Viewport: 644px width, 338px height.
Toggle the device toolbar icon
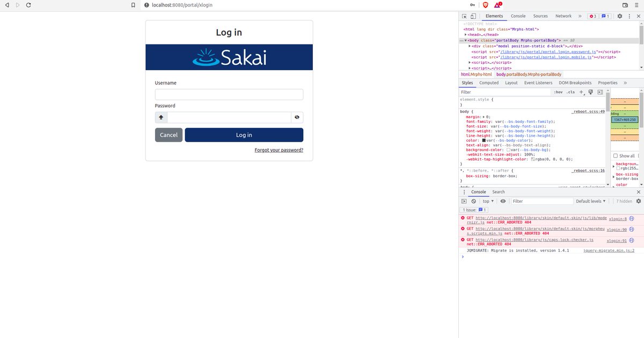click(x=474, y=16)
